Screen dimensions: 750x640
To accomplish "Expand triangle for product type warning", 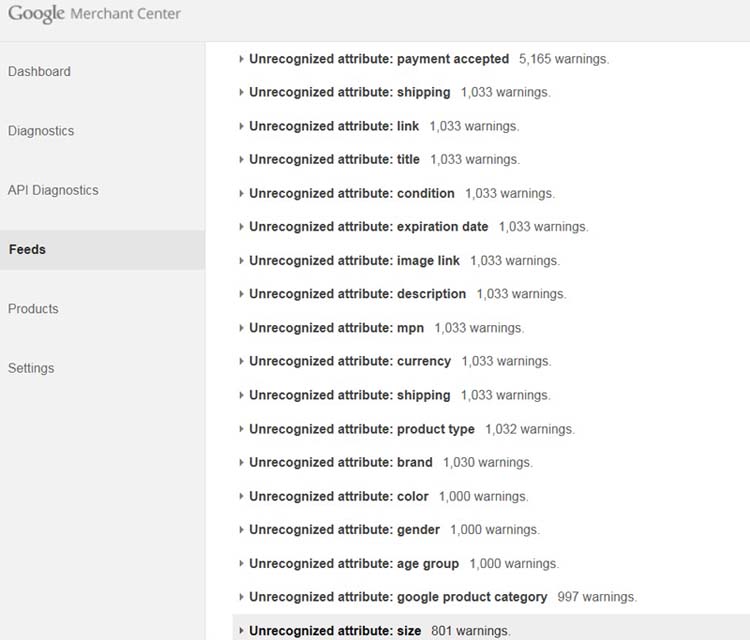I will [x=241, y=429].
